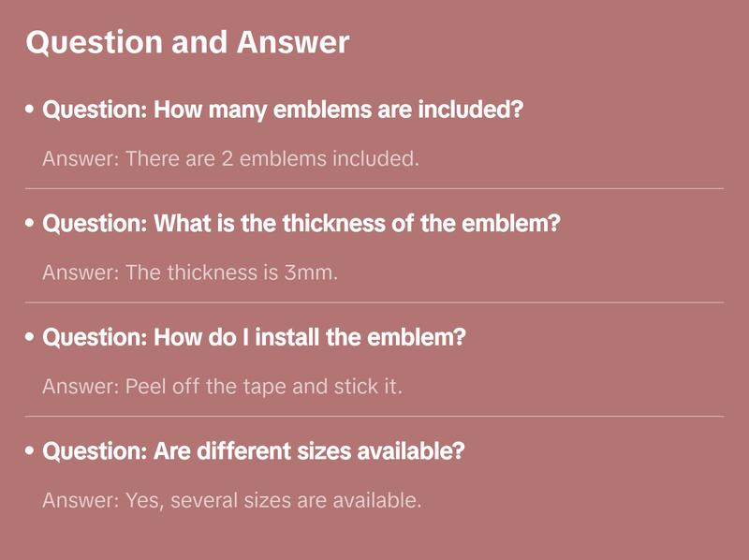Click the answer 'Peel off the tape and stick it.'
This screenshot has height=560, width=749.
pos(222,386)
